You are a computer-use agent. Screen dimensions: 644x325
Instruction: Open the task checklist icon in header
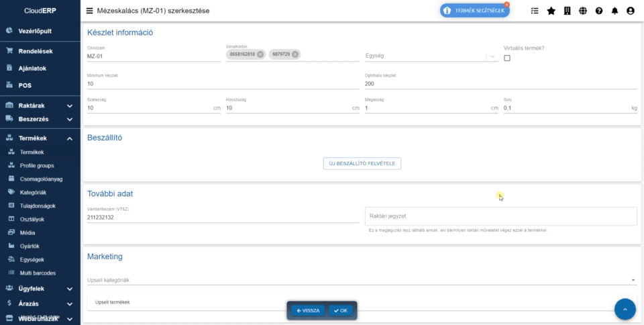pyautogui.click(x=535, y=11)
